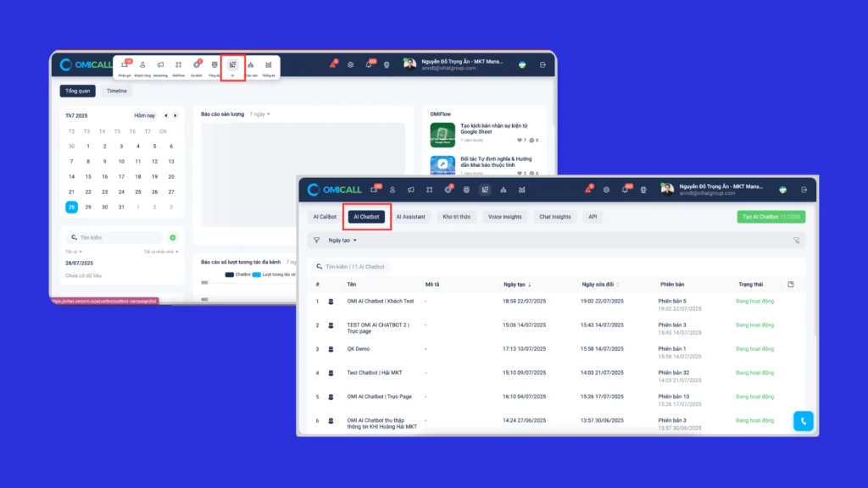This screenshot has width=868, height=488.
Task: Open notification bell in front window header
Action: (625, 189)
